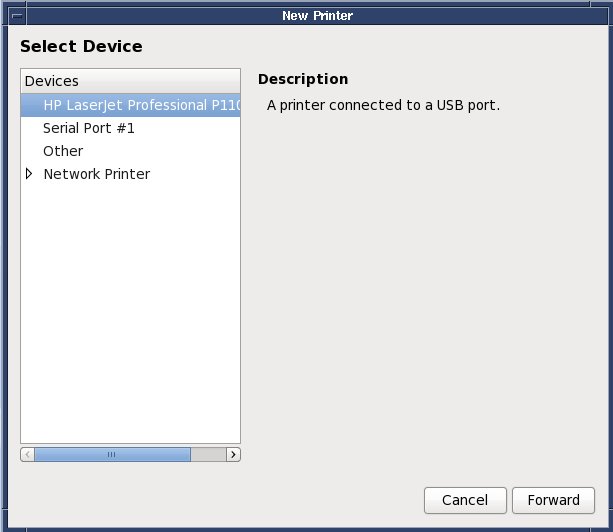Select HP LaserJet Professional device
Image resolution: width=613 pixels, height=532 pixels.
pos(140,105)
